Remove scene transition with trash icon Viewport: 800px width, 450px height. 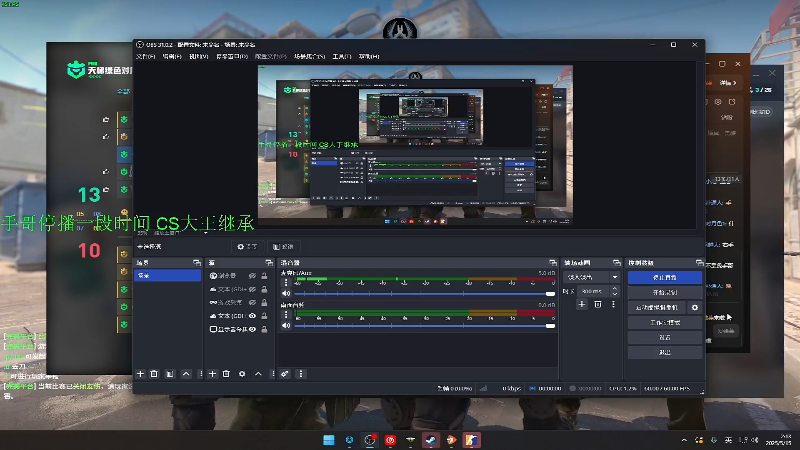click(598, 304)
